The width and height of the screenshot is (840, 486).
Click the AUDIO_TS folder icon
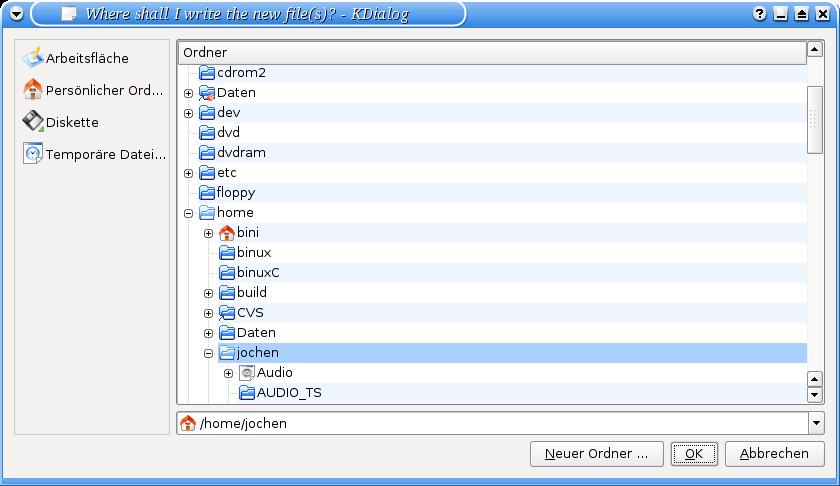(247, 393)
